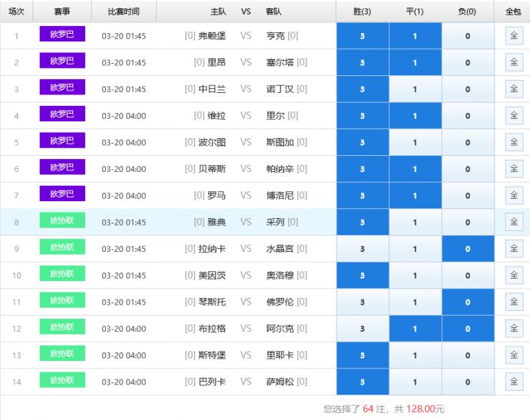Toggle win (3) for 弗赖堡 vs 亨克
Screen dimensions: 530x420
(x=363, y=36)
